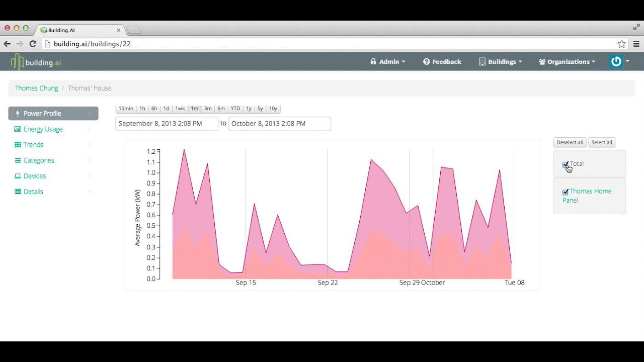The width and height of the screenshot is (644, 362).
Task: Open the Buildings dropdown menu
Action: click(501, 62)
